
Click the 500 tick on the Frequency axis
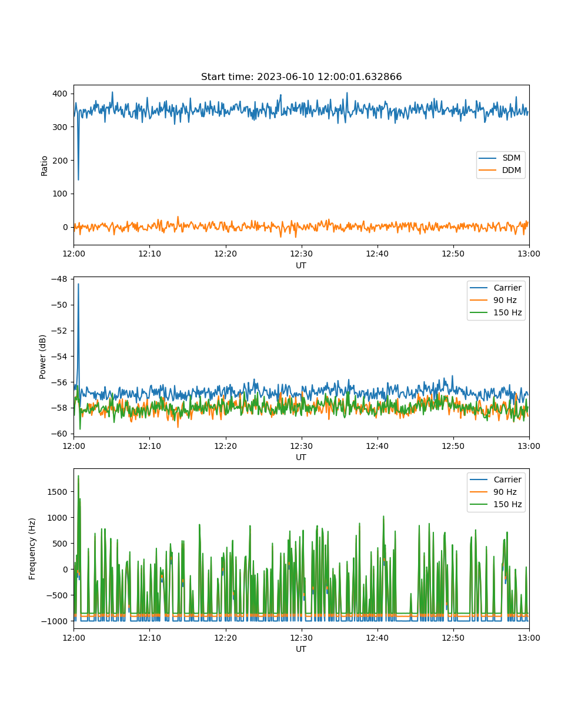pos(61,543)
